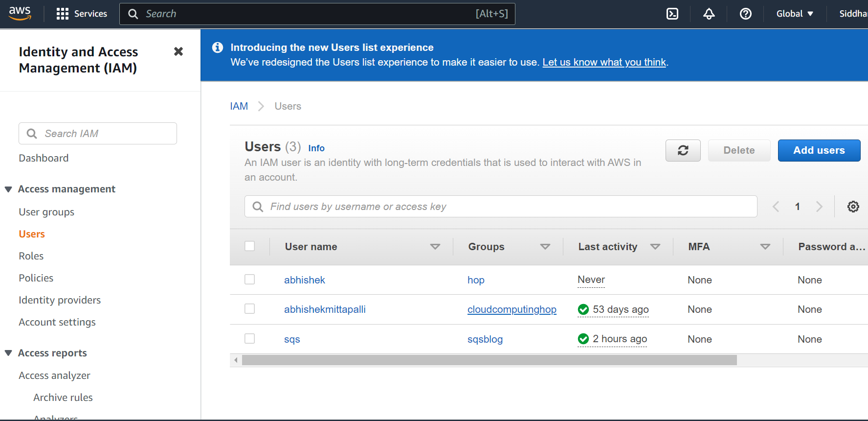Click green check for 53 days ago
Viewport: 868px width, 421px height.
(x=583, y=309)
